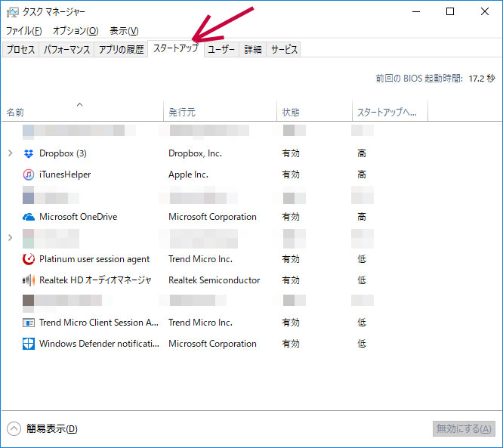Expand the Dropbox (3) group
The width and height of the screenshot is (503, 448).
[x=11, y=153]
